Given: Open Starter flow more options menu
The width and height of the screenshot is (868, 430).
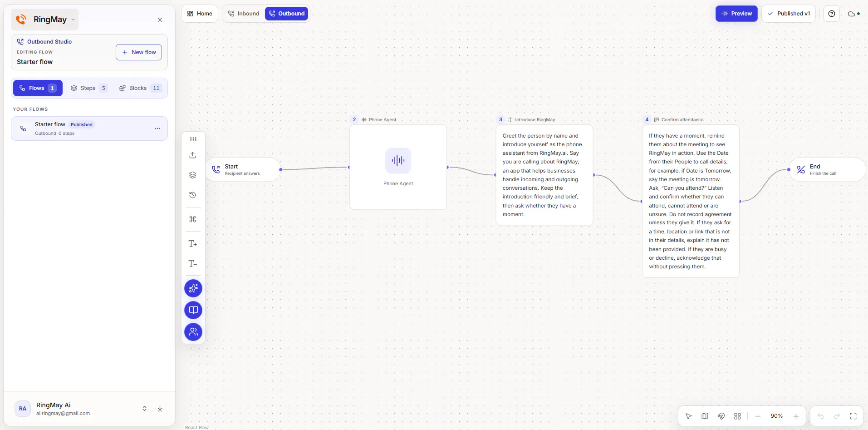Looking at the screenshot, I should (157, 129).
